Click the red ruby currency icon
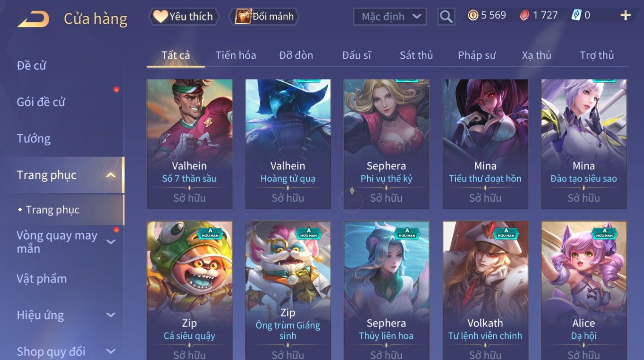This screenshot has width=644, height=360. (x=525, y=15)
